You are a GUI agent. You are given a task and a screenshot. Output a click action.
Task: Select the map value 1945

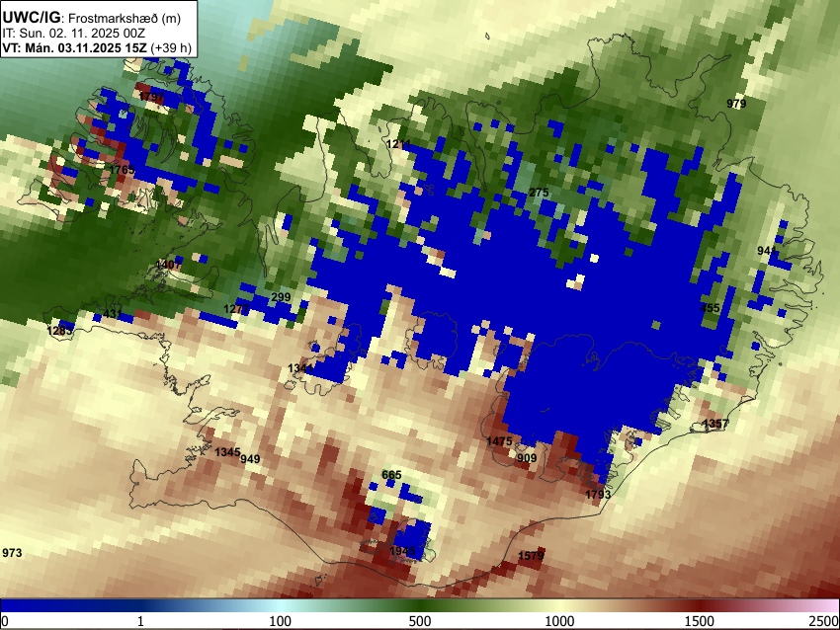tap(403, 551)
